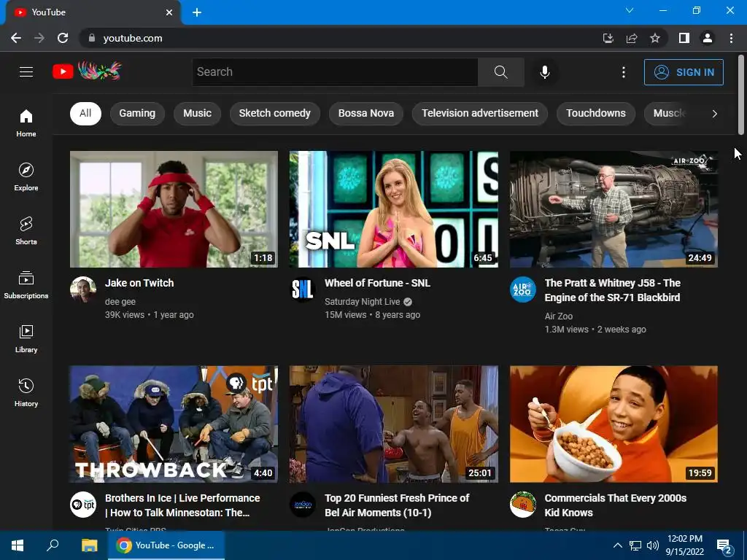The height and width of the screenshot is (560, 747).
Task: Click the JonCon Productions channel avatar
Action: 303,505
